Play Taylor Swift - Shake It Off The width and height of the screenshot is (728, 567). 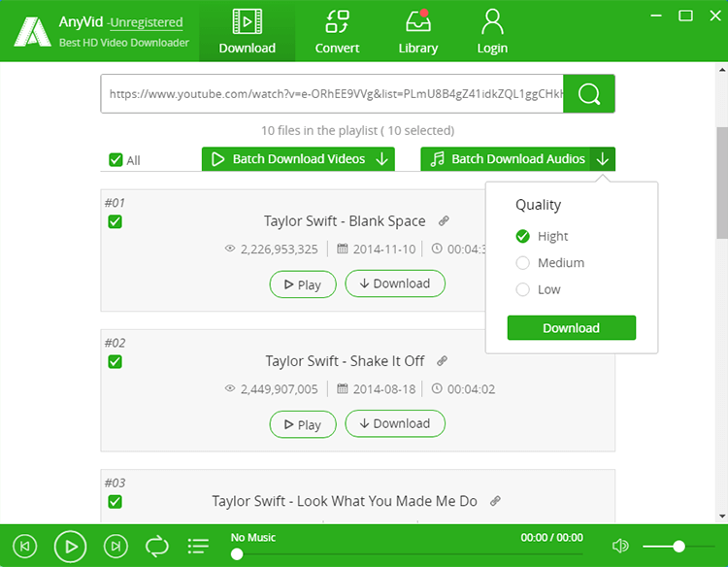point(303,424)
